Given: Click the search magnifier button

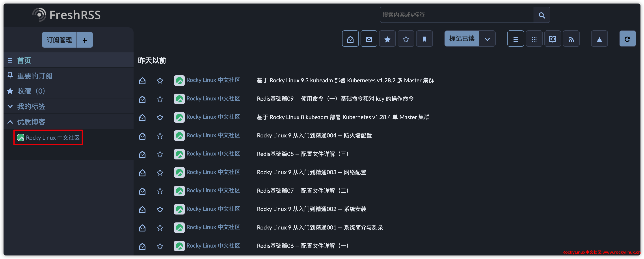Looking at the screenshot, I should point(542,15).
